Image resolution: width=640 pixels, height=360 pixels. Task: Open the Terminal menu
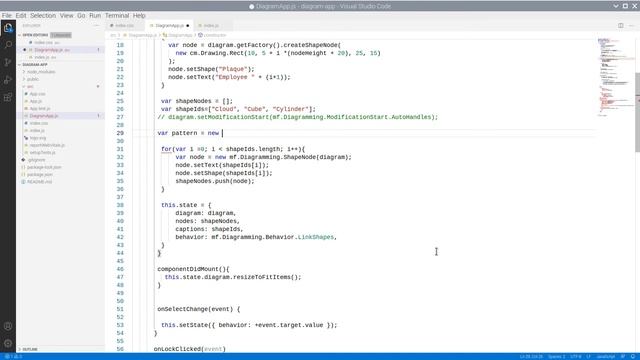pyautogui.click(x=117, y=16)
